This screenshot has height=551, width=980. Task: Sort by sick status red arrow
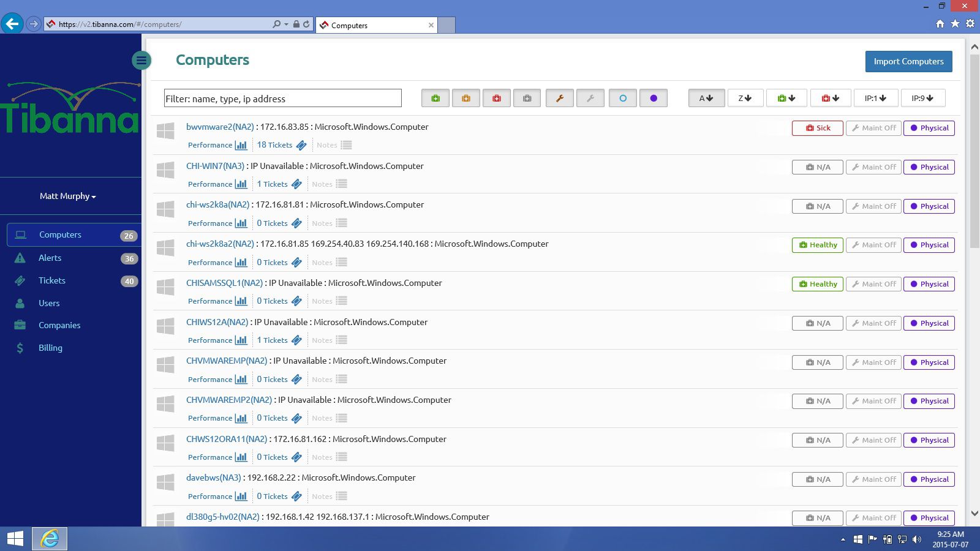point(831,98)
